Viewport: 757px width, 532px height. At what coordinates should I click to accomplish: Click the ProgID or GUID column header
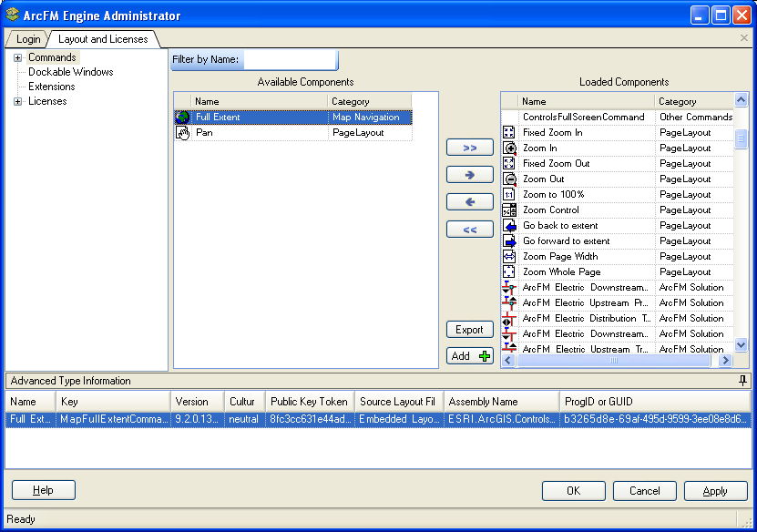[x=655, y=402]
